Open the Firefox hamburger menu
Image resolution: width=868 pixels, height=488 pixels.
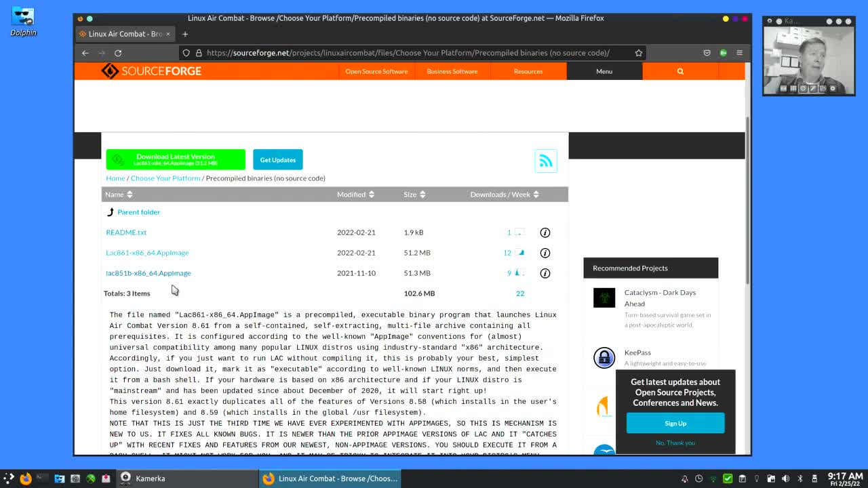pos(739,53)
